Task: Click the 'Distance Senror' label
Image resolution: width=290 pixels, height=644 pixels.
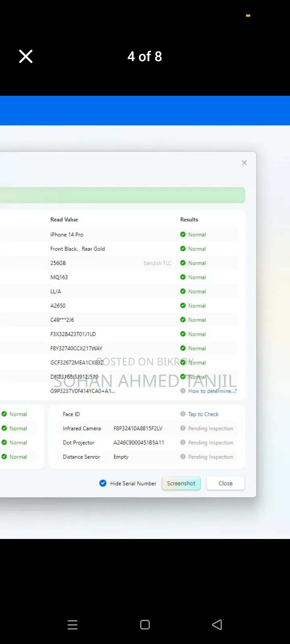Action: point(81,457)
